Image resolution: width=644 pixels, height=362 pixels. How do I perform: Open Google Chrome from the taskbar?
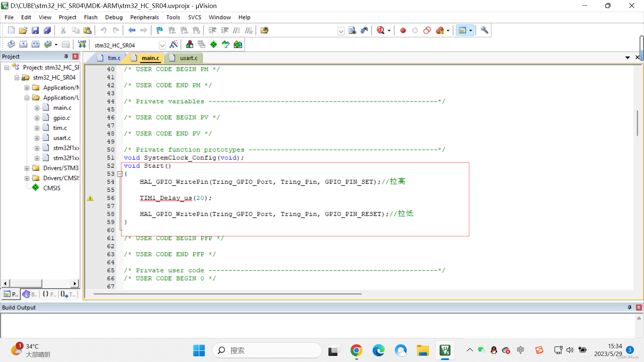356,351
